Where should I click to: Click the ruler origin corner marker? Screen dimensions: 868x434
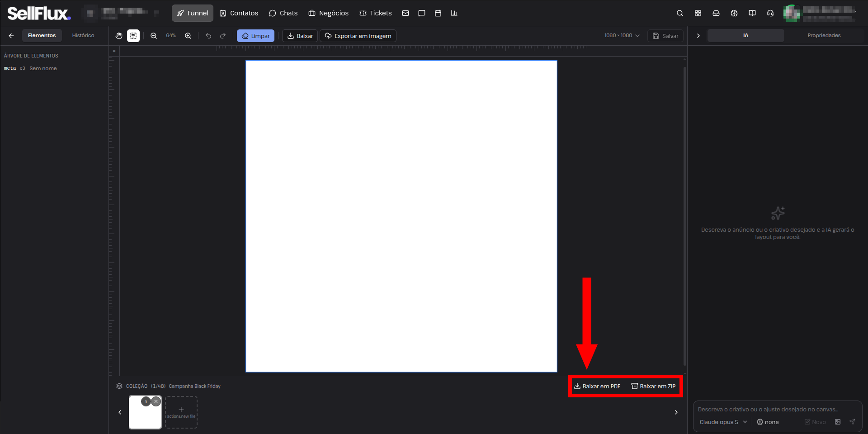[114, 51]
